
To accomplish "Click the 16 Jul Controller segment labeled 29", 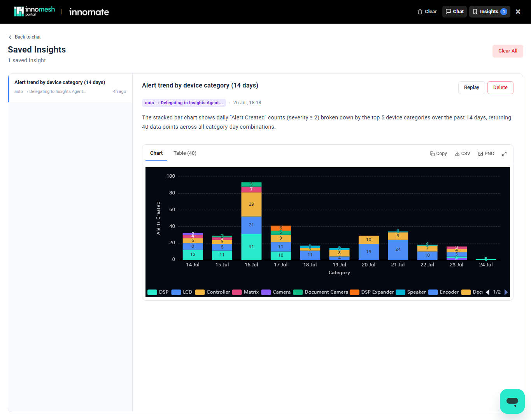I will point(251,204).
